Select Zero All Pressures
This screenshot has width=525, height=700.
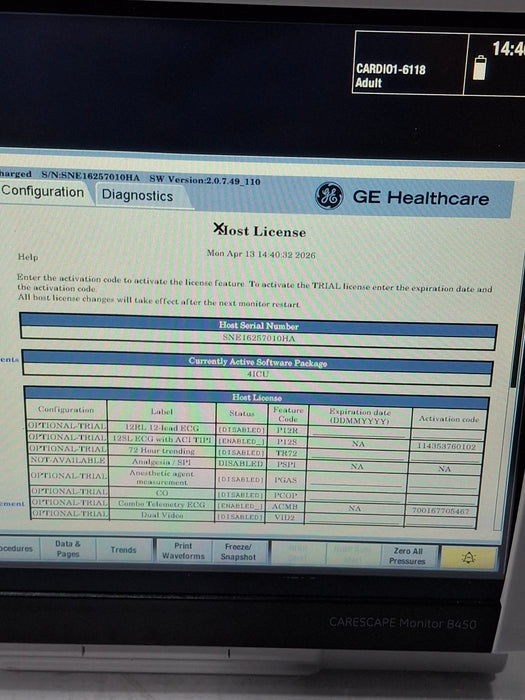407,556
